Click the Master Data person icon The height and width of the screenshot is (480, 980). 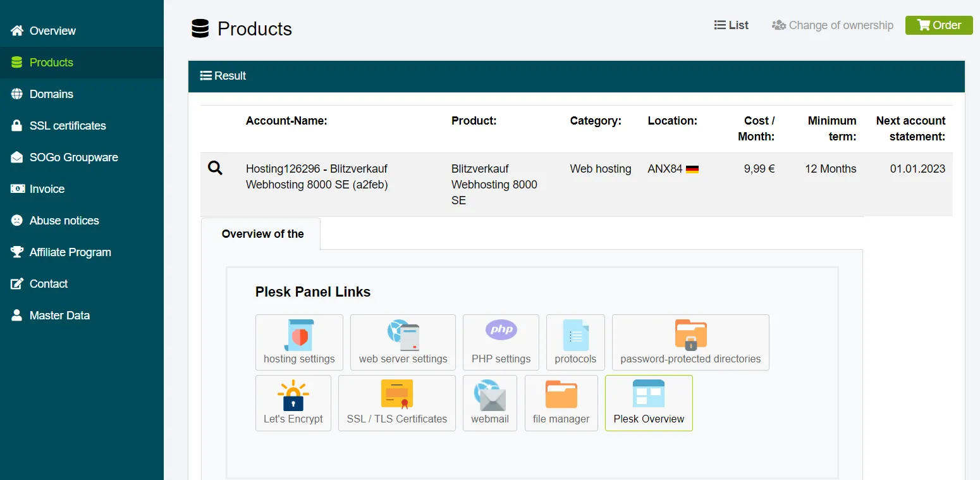pyautogui.click(x=17, y=315)
